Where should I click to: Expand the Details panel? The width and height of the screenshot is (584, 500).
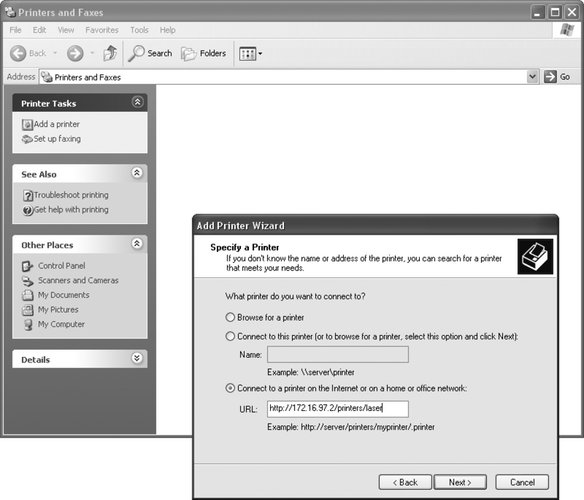coord(137,358)
